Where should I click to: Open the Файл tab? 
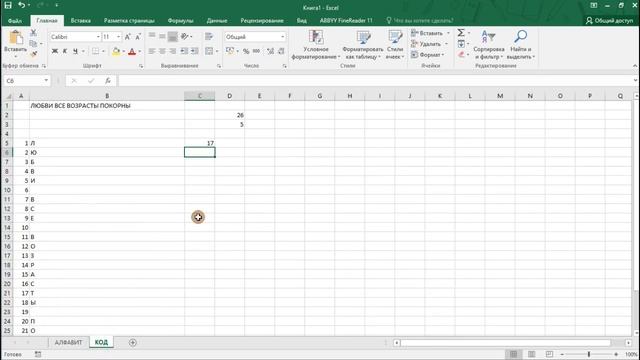[x=15, y=20]
